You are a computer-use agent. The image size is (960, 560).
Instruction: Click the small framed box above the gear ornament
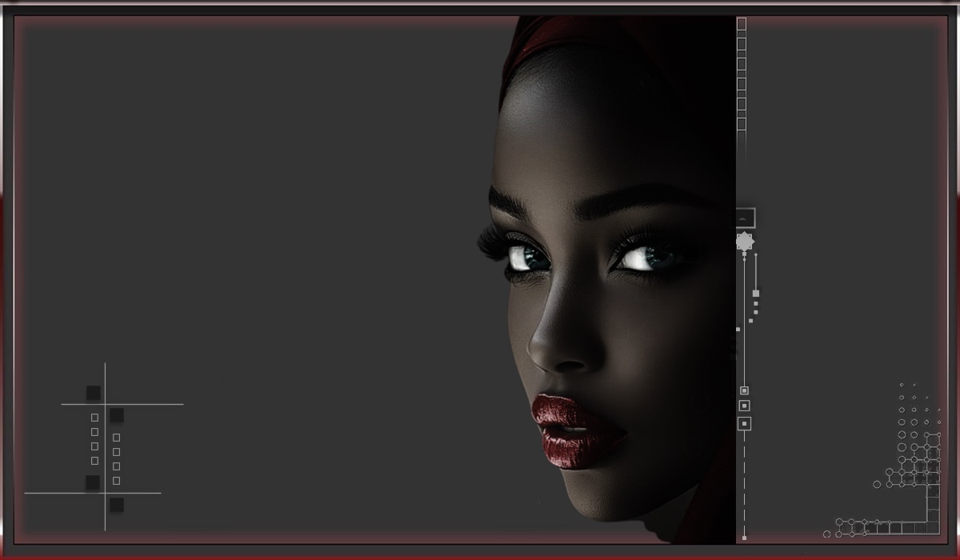pos(745,218)
